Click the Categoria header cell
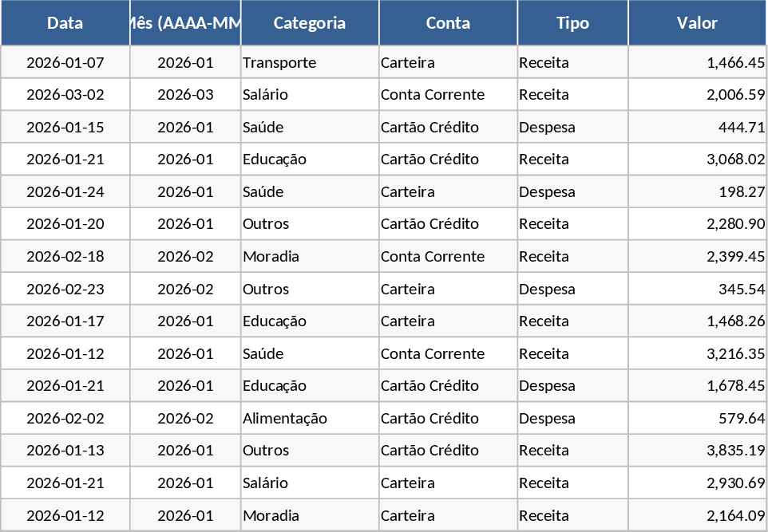The height and width of the screenshot is (532, 768). (310, 23)
